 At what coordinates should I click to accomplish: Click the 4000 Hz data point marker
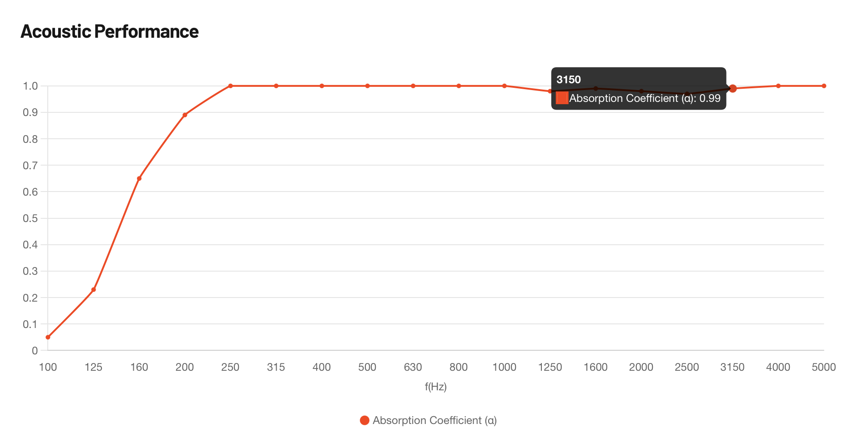(x=778, y=86)
